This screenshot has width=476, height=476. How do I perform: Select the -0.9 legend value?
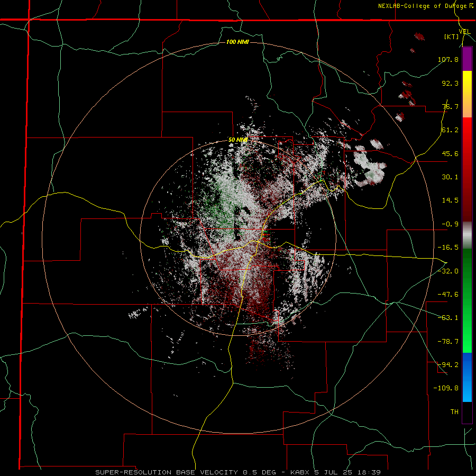coord(450,224)
